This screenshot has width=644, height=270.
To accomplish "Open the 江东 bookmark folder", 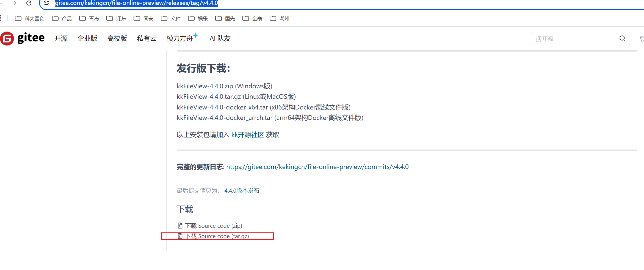I will [116, 18].
